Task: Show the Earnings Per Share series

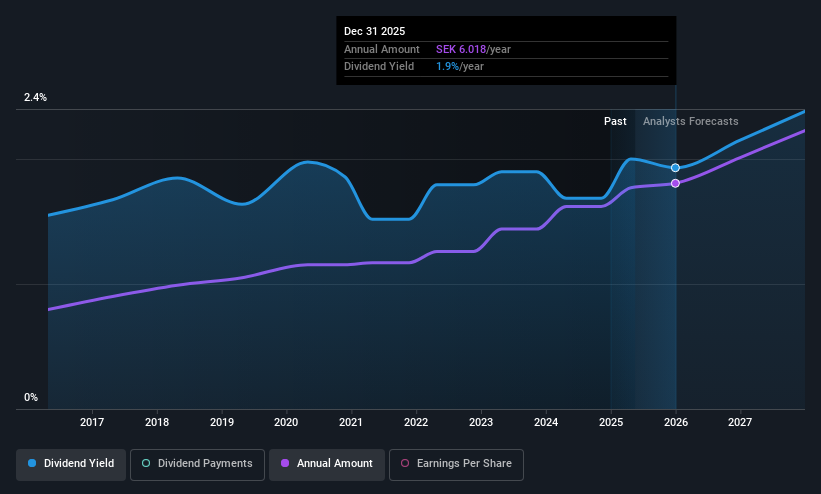Action: tap(456, 464)
